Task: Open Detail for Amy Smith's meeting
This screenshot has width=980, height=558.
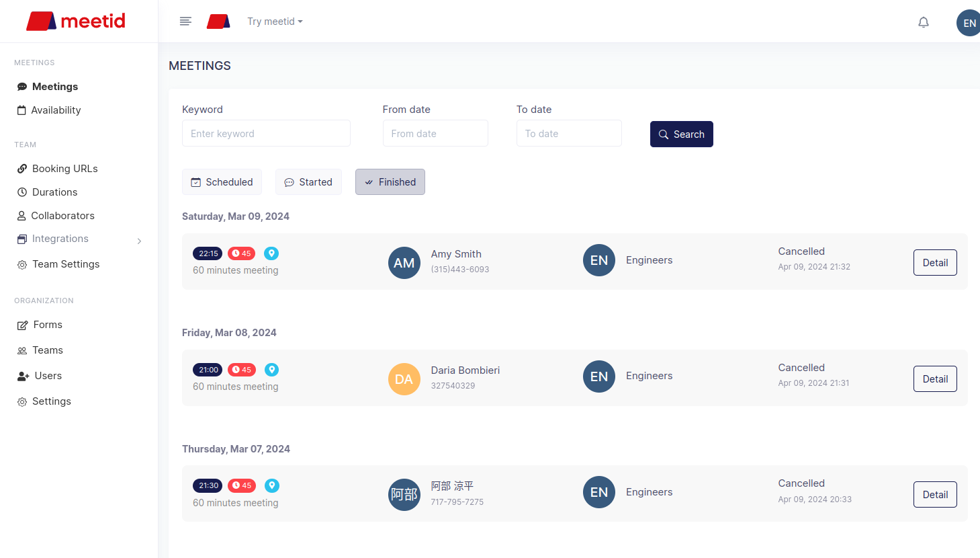Action: pyautogui.click(x=935, y=262)
